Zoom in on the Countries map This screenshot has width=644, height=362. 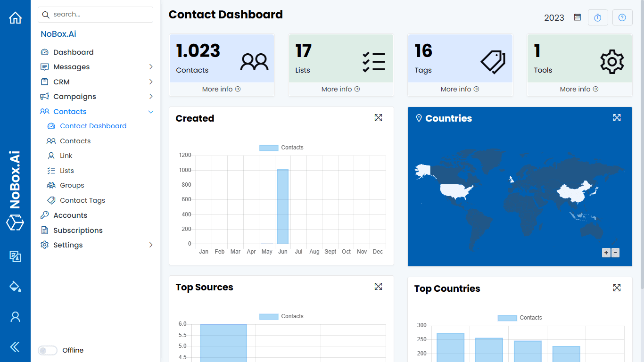(606, 253)
